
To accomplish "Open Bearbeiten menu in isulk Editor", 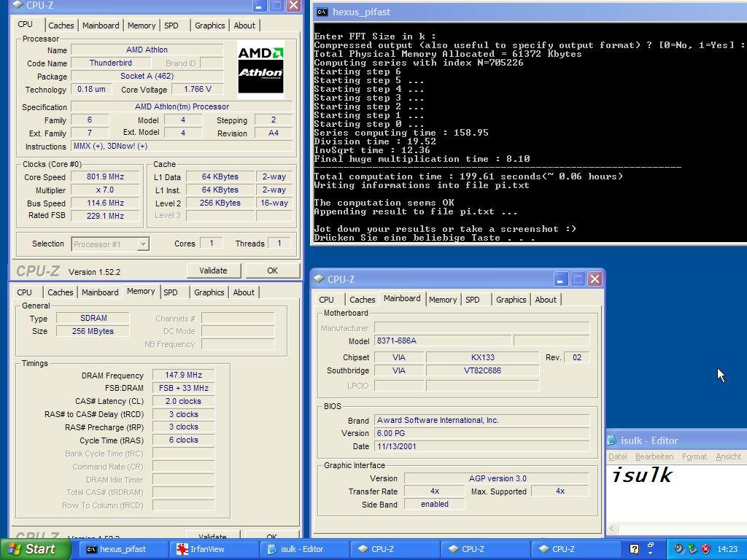I will (654, 456).
